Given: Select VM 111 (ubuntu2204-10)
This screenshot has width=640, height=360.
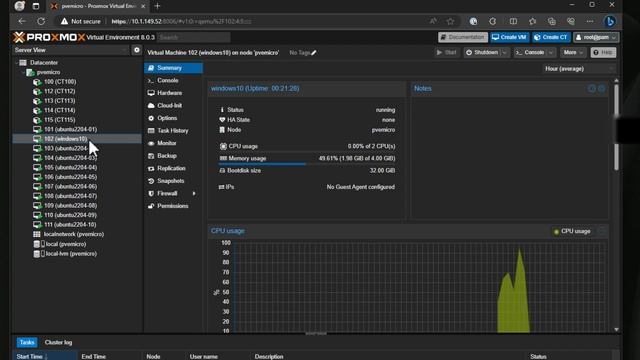Looking at the screenshot, I should (x=70, y=224).
